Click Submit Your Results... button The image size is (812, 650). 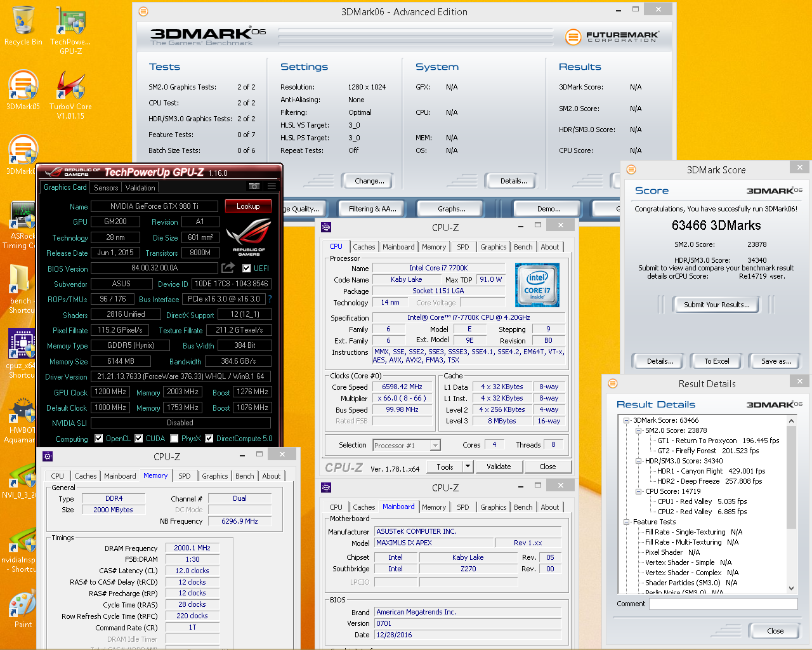pos(717,305)
